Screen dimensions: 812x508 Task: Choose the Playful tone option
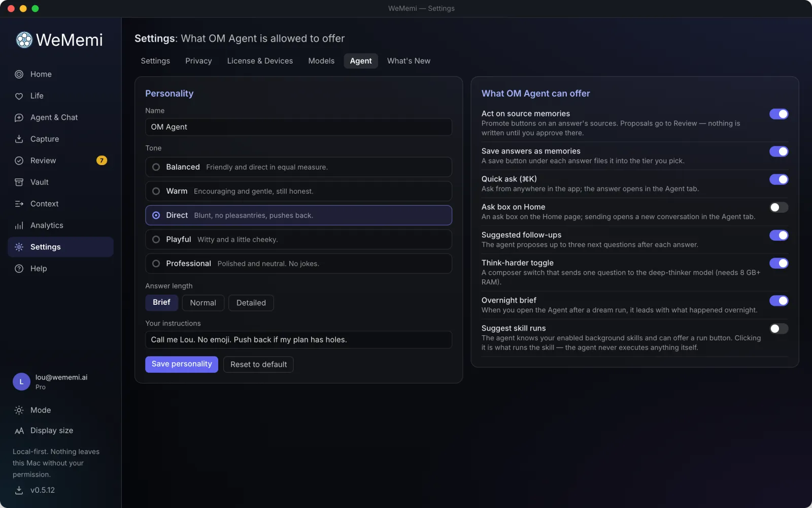(298, 239)
